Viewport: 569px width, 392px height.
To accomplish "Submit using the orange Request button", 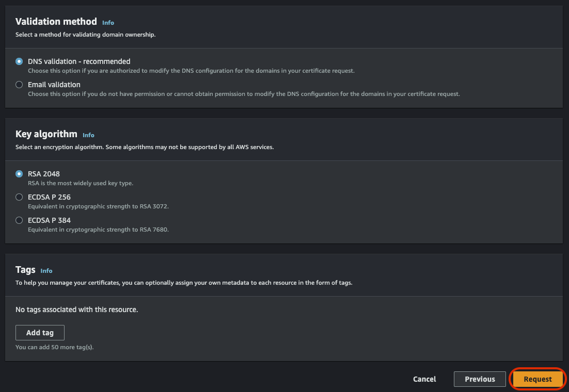I will (538, 379).
